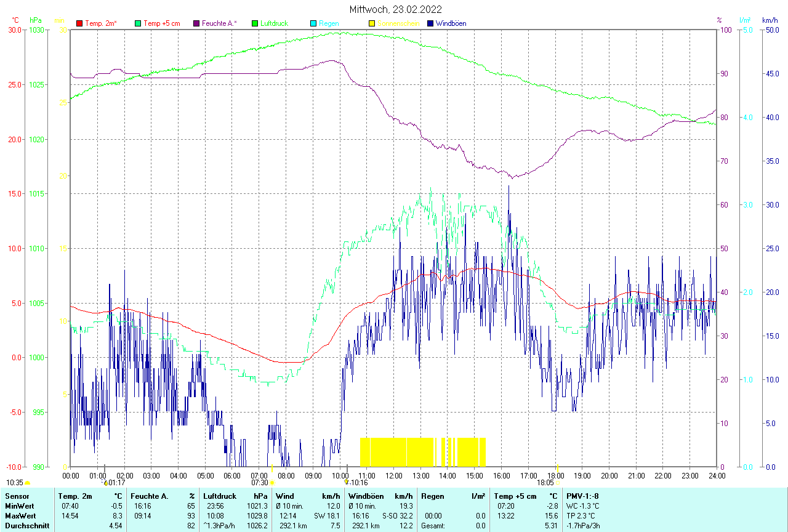
Task: Click the bright green Luftdruck legend swatch
Action: pyautogui.click(x=255, y=23)
